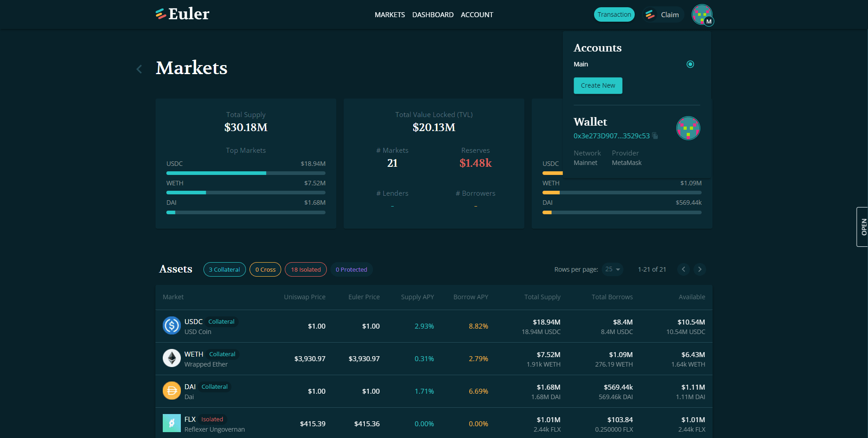Click the wallet identicon in the Wallet panel
The width and height of the screenshot is (868, 438).
tap(688, 128)
